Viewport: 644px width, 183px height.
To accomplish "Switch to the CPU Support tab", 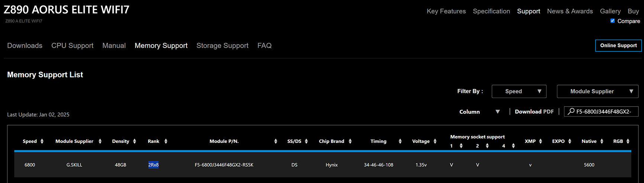I will tap(72, 46).
